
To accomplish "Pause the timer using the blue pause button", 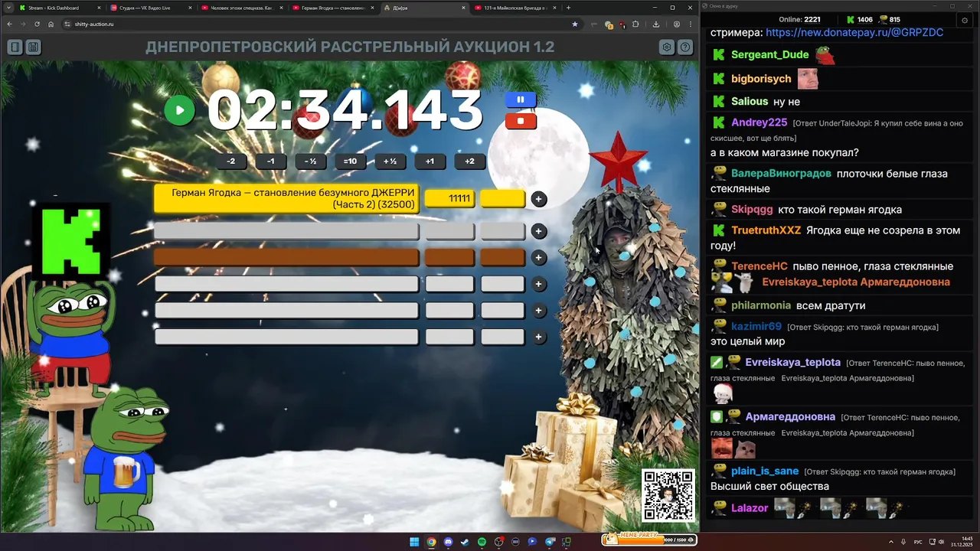I will 521,99.
